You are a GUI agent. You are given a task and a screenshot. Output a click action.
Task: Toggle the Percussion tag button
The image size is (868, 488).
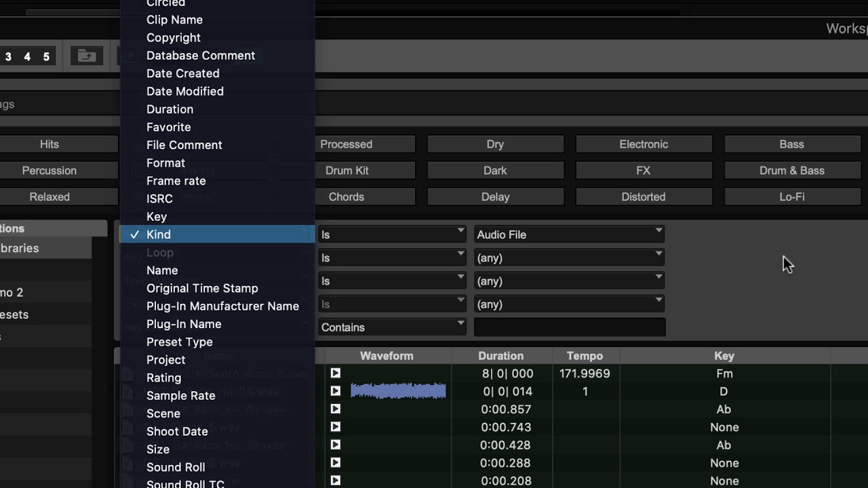coord(58,171)
